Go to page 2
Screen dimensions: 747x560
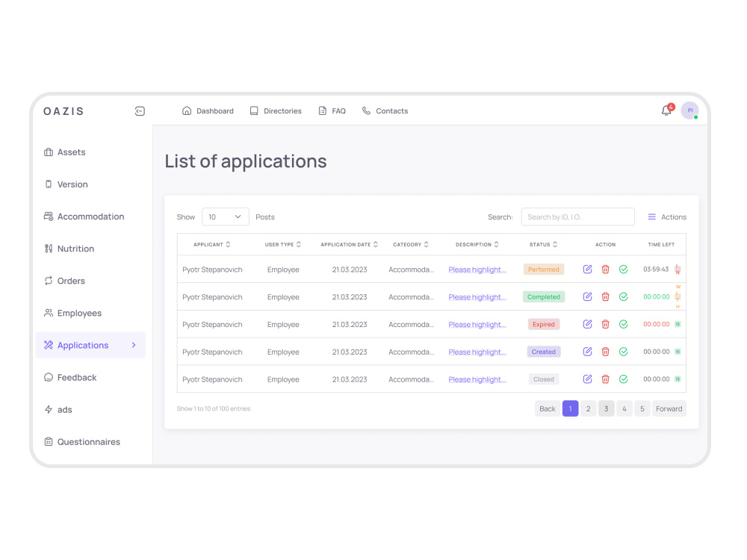pos(589,408)
